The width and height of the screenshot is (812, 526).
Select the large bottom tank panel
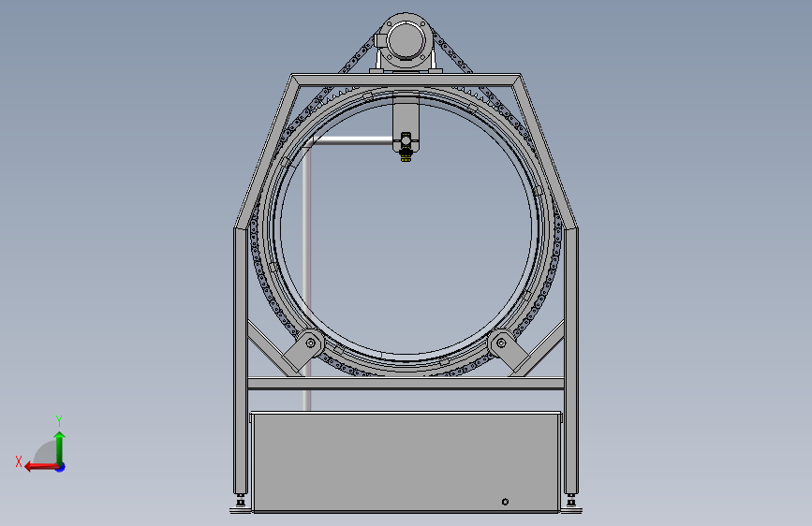tap(406, 462)
